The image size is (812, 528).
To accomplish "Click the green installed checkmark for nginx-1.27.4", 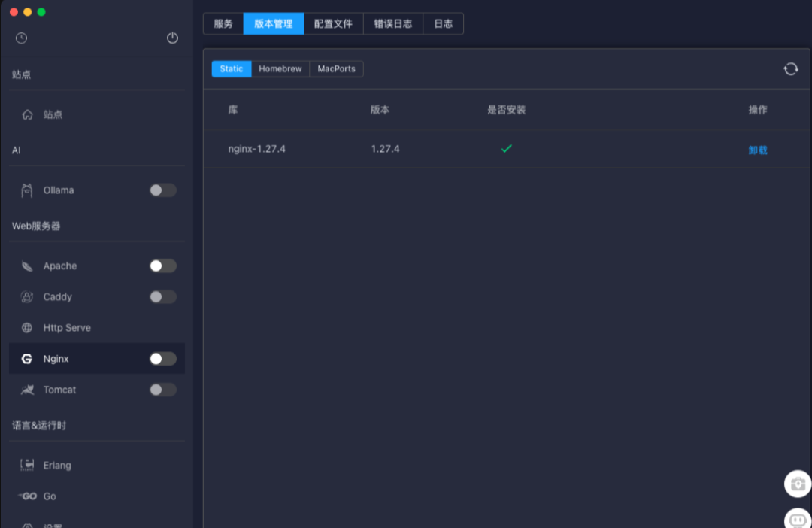I will (507, 149).
